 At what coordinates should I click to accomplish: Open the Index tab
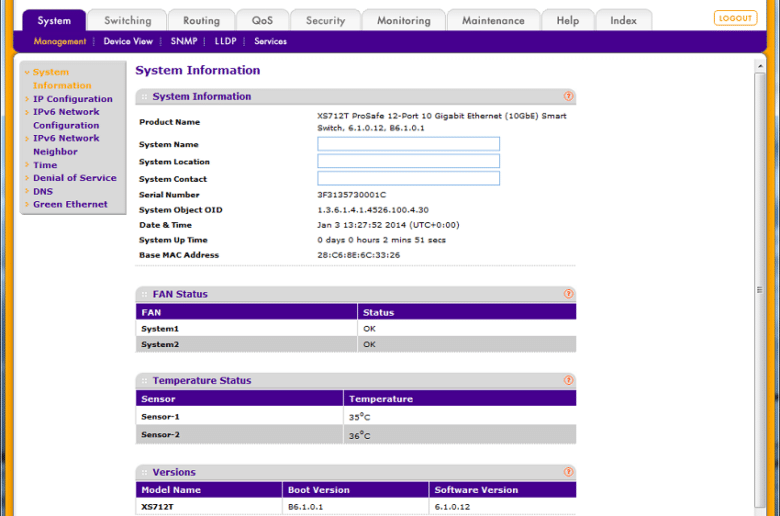[x=623, y=20]
